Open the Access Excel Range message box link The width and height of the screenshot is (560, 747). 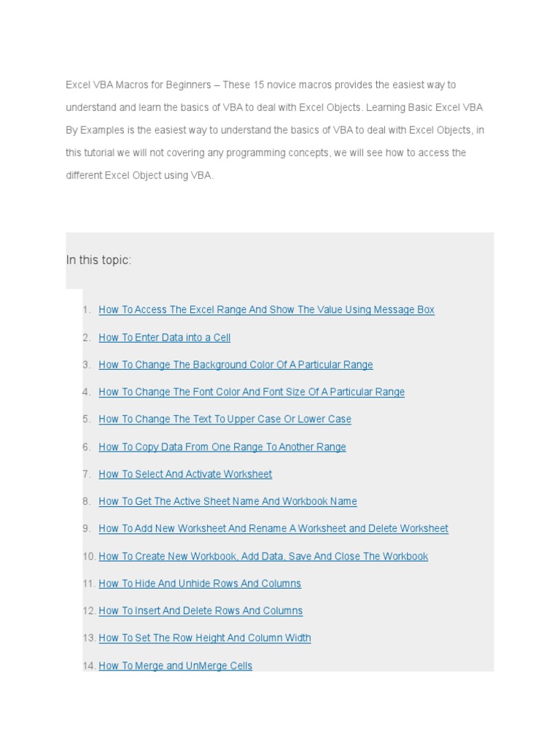266,310
